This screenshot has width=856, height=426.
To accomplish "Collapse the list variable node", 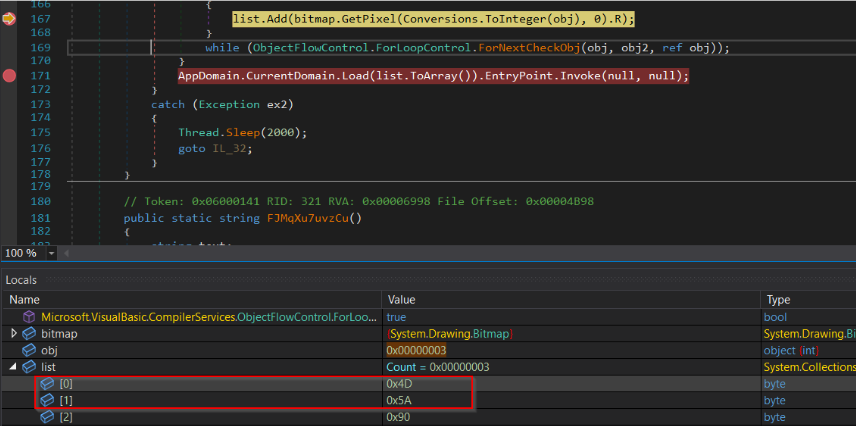I will pos(12,367).
